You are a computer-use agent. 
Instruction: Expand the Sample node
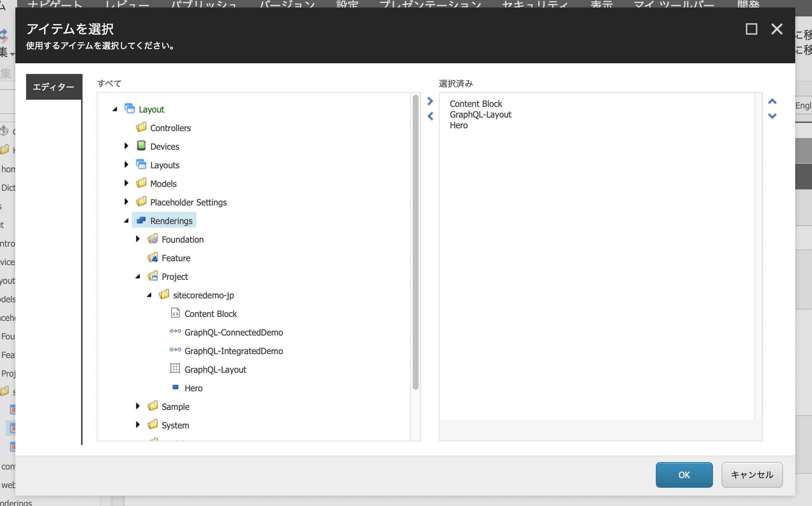pos(138,406)
